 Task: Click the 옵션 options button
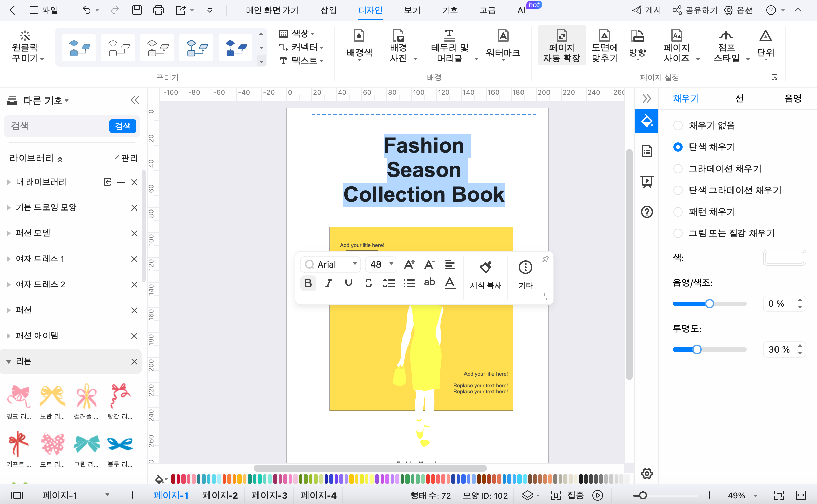(738, 10)
